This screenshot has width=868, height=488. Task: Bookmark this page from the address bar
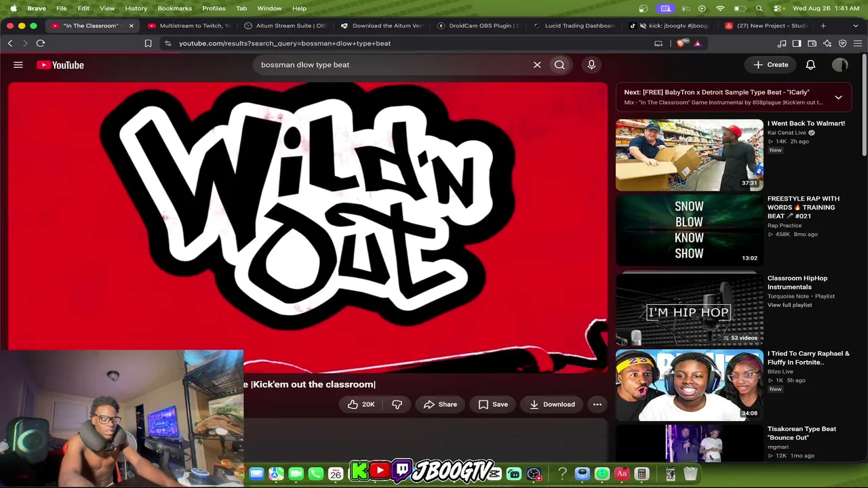(x=148, y=43)
